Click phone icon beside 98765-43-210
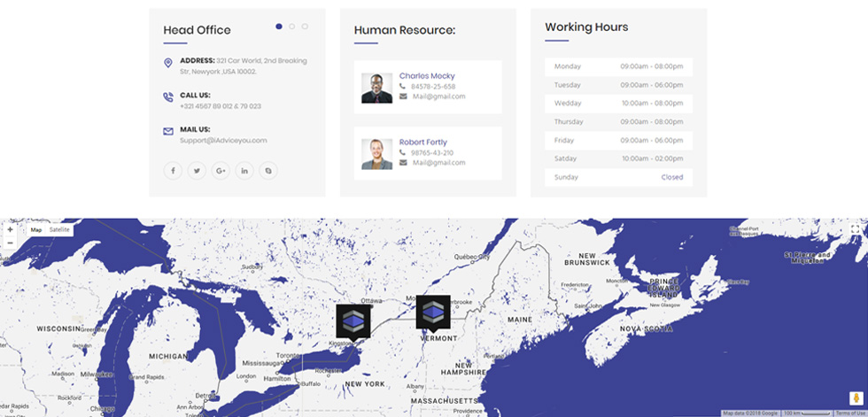868x417 pixels. [x=402, y=152]
